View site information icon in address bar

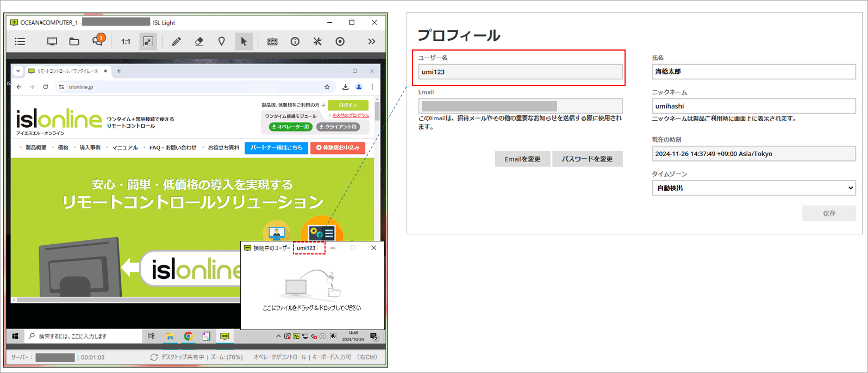pyautogui.click(x=61, y=87)
